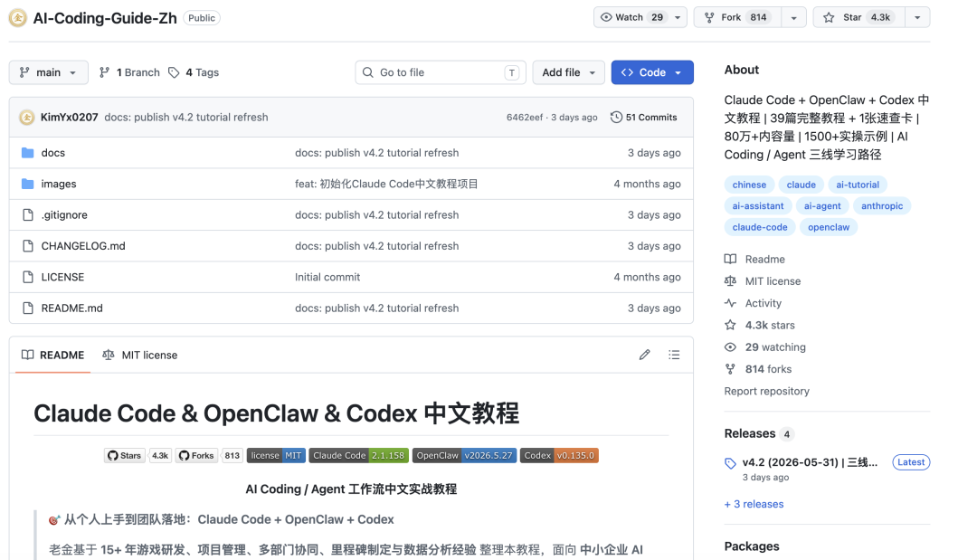Viewport: 977px width, 560px height.
Task: Open the 'Initial commit' message link
Action: (x=327, y=277)
